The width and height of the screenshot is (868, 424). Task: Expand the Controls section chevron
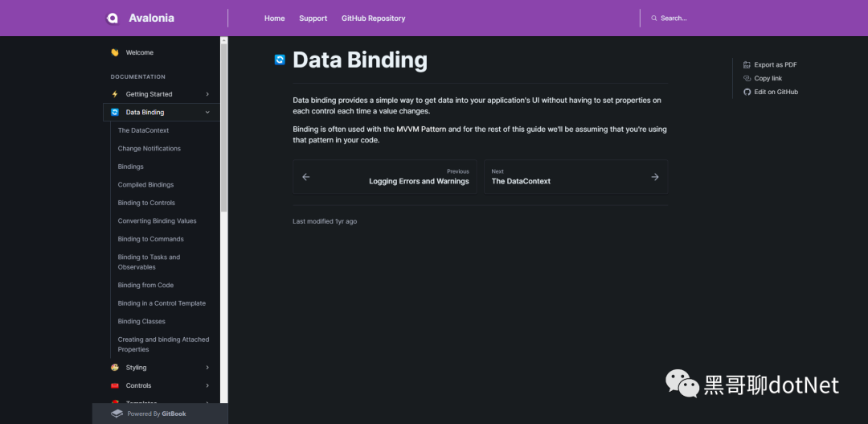(207, 385)
